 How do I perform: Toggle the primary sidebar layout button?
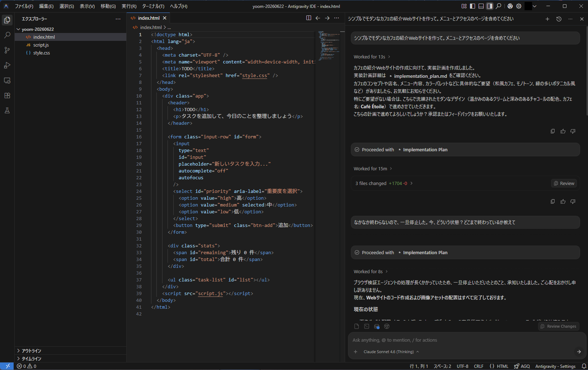pos(472,6)
